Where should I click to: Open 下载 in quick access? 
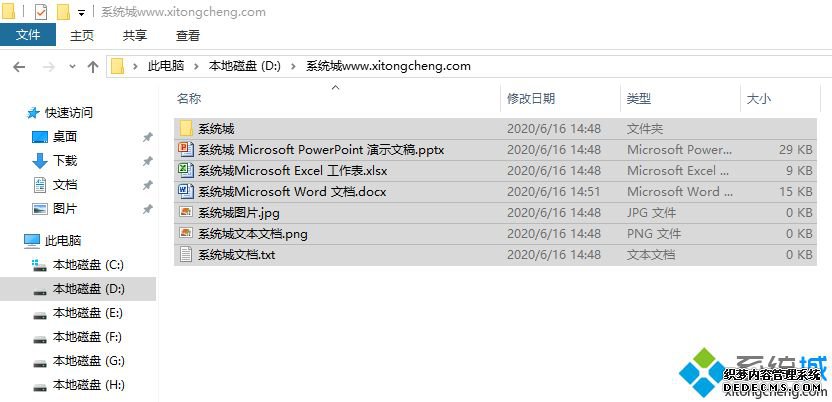point(65,161)
